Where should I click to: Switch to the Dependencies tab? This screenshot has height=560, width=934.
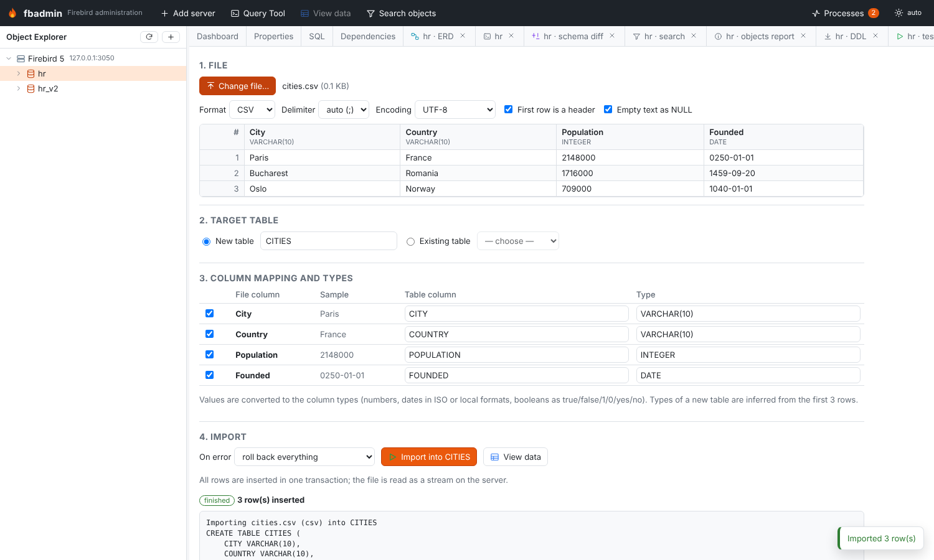click(368, 36)
